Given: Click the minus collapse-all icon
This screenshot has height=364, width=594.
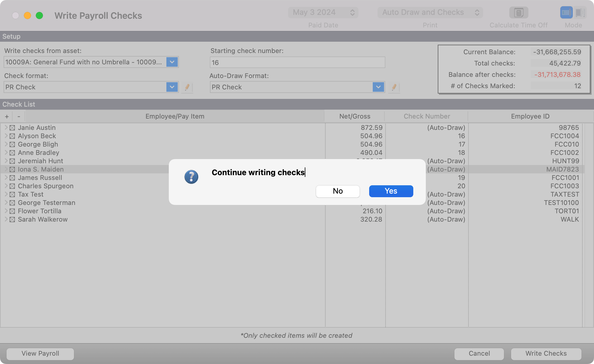Looking at the screenshot, I should pyautogui.click(x=19, y=116).
